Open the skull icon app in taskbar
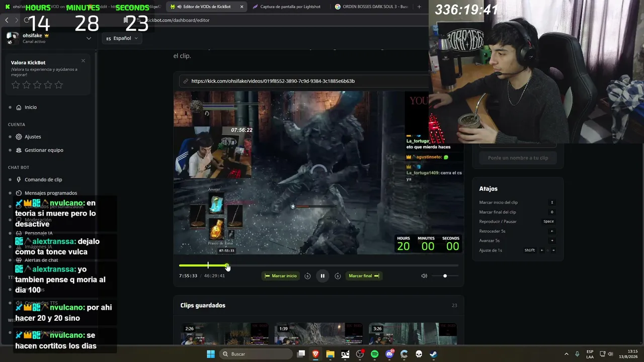The image size is (644, 362). [419, 354]
